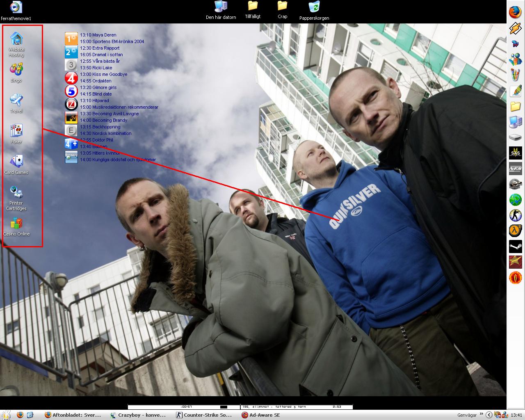
Task: Click the Winamp song progress bar
Action: [184, 407]
